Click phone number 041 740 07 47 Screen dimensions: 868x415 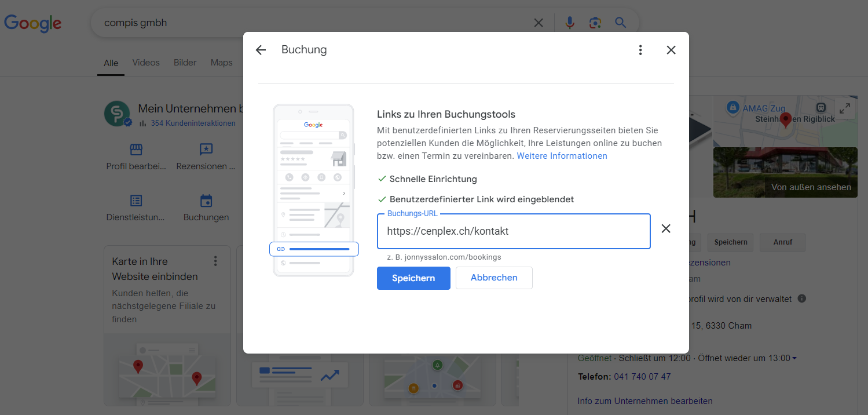click(641, 377)
